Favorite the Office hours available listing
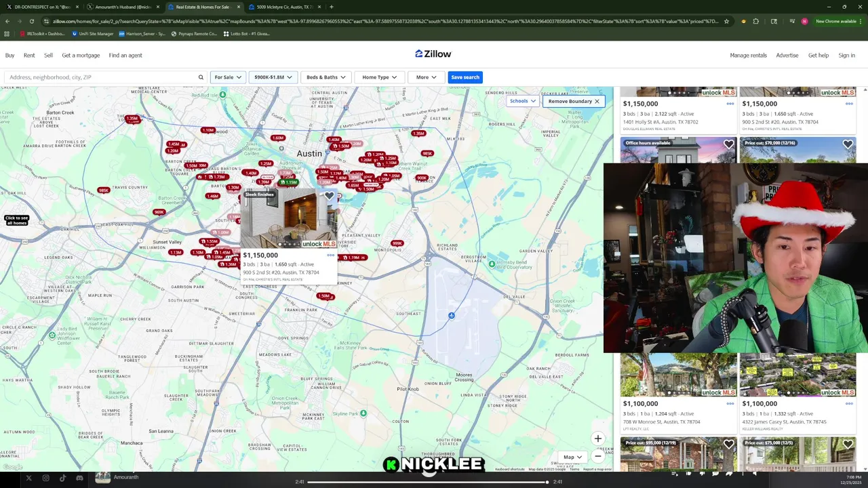 (728, 144)
